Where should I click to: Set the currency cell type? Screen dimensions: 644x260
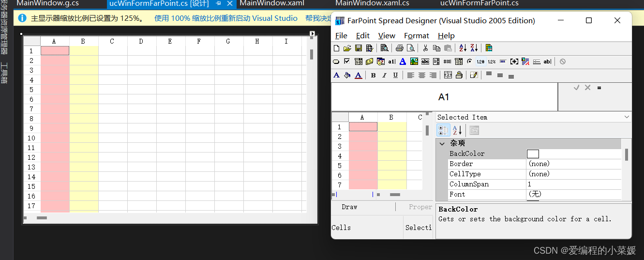coord(370,61)
